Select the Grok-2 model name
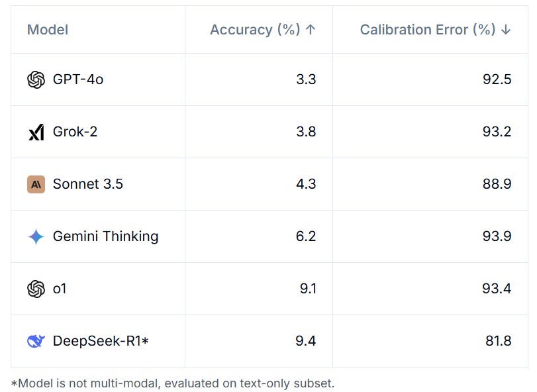537x392 pixels. point(75,132)
